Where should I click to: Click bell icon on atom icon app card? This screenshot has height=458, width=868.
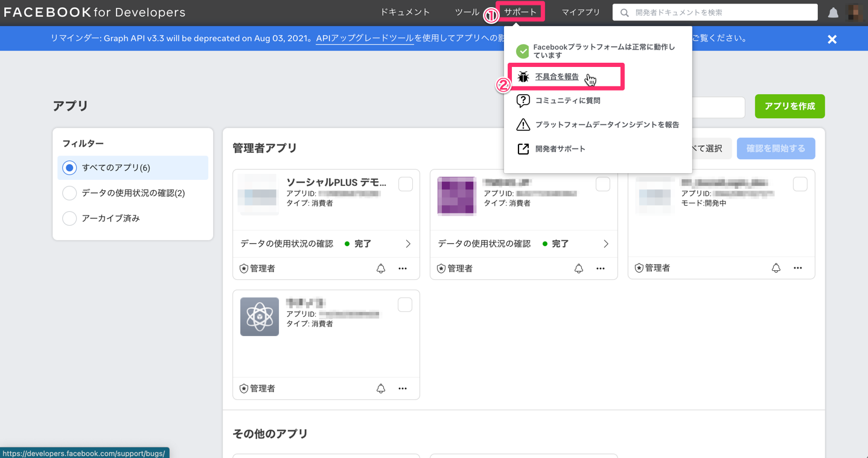[x=381, y=389]
